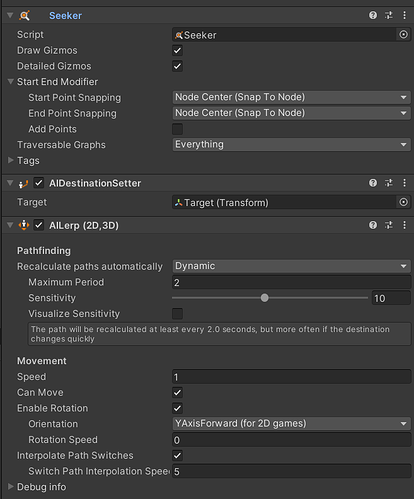Screen dimensions: 414x499
Task: Open help for AIDestinationSetter
Action: click(x=373, y=183)
